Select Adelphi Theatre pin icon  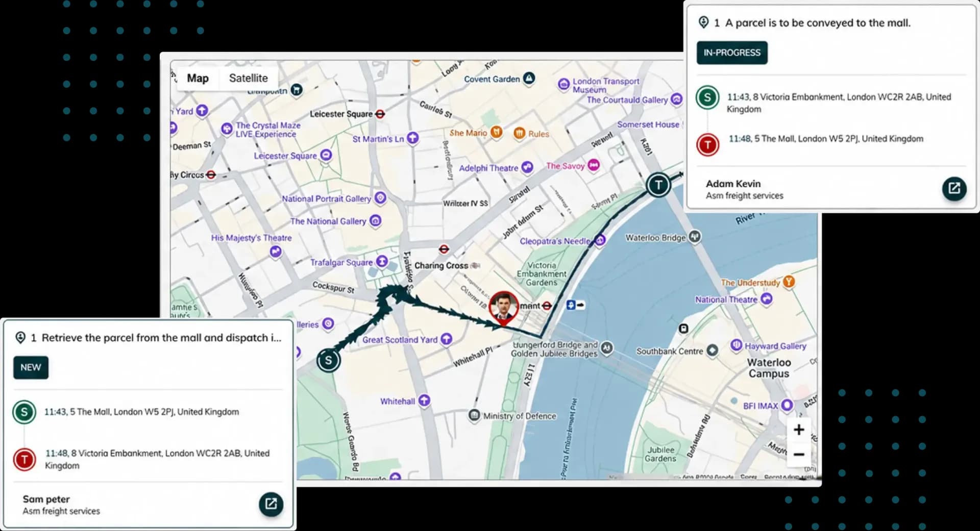tap(527, 167)
